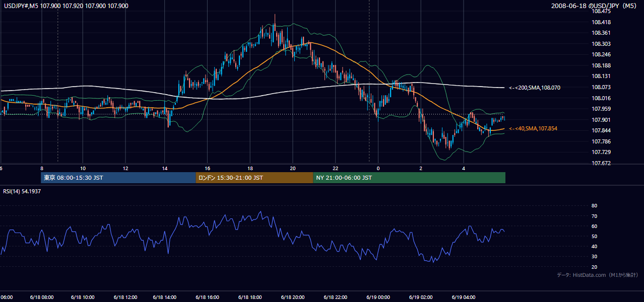Screen dimensions: 644x302
Task: Click the 6/18 08:00 date label
Action: tap(42, 297)
